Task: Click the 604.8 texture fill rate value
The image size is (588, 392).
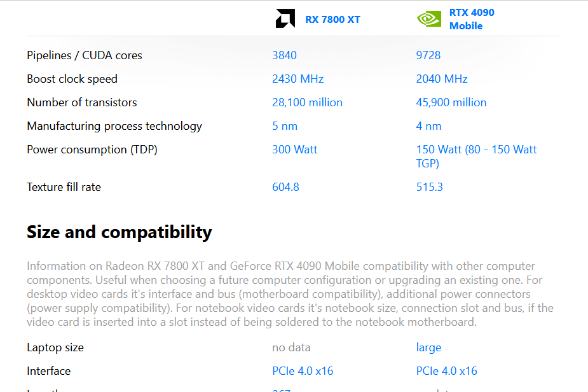Action: pos(286,187)
